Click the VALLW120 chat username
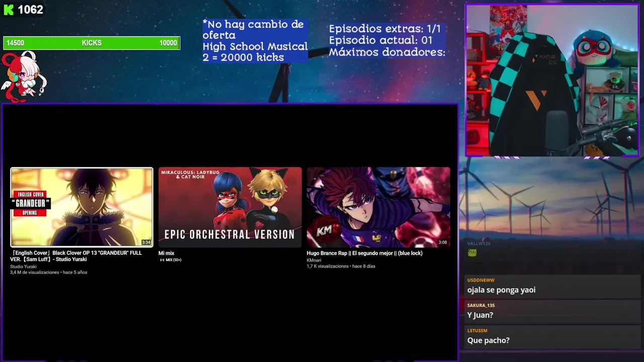The height and width of the screenshot is (362, 644). click(x=478, y=243)
